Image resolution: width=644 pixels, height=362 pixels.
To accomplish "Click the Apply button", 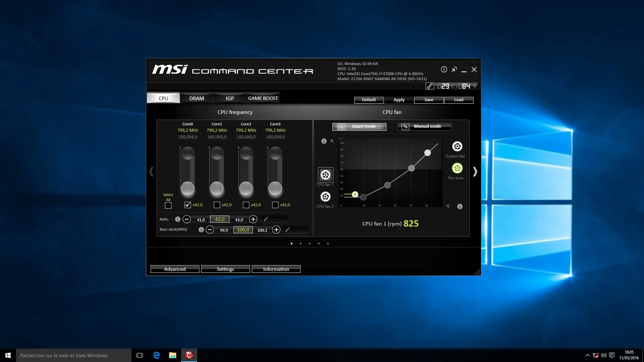I will pyautogui.click(x=399, y=100).
